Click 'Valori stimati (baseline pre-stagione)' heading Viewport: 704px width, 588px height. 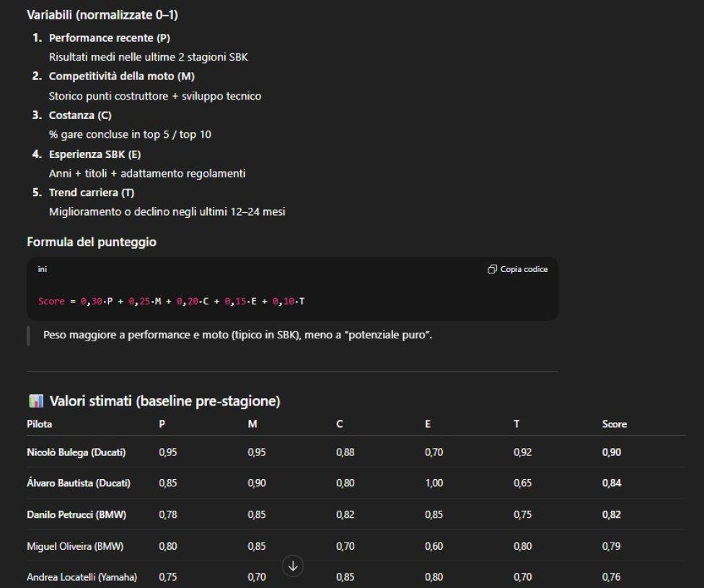pos(164,400)
